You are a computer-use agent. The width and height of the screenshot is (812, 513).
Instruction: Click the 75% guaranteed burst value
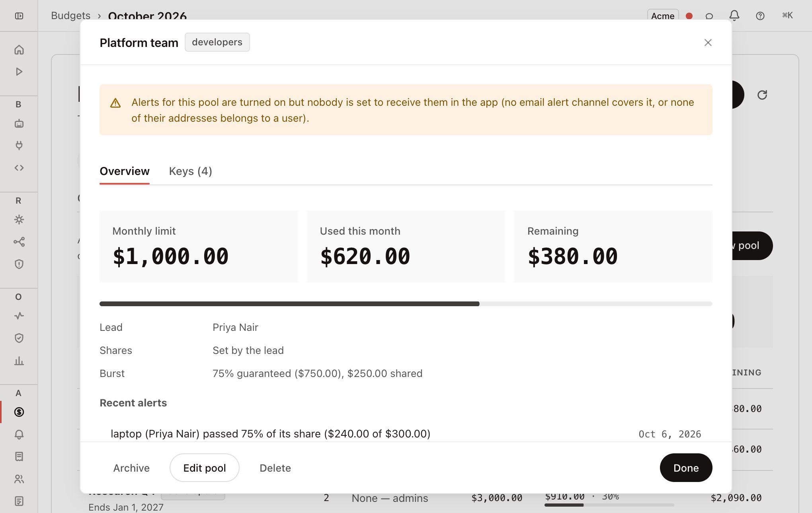tap(317, 373)
